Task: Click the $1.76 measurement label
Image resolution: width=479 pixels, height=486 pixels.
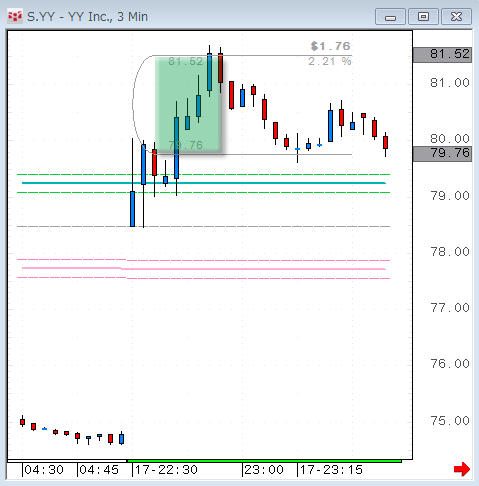Action: tap(330, 46)
